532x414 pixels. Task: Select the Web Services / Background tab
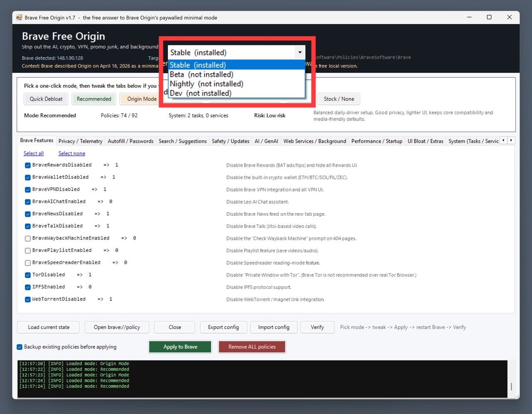(x=315, y=141)
